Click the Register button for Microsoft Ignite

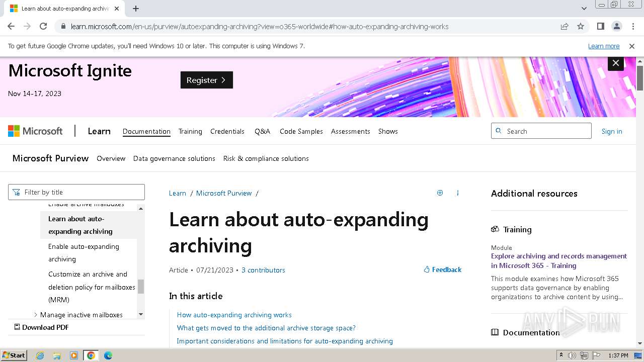click(x=207, y=80)
